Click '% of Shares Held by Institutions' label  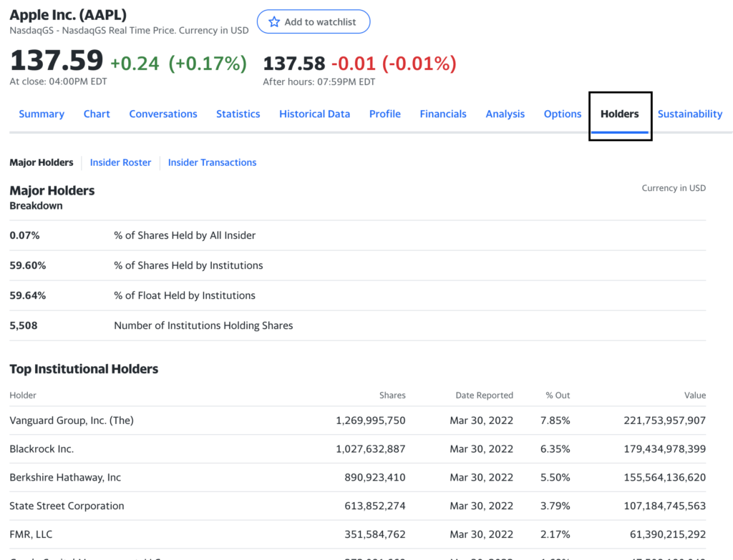tap(188, 265)
